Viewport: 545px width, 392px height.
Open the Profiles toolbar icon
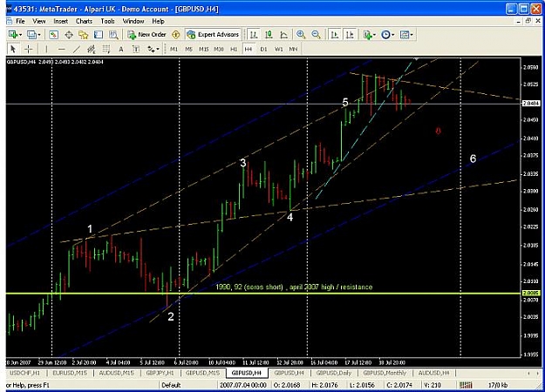point(31,34)
